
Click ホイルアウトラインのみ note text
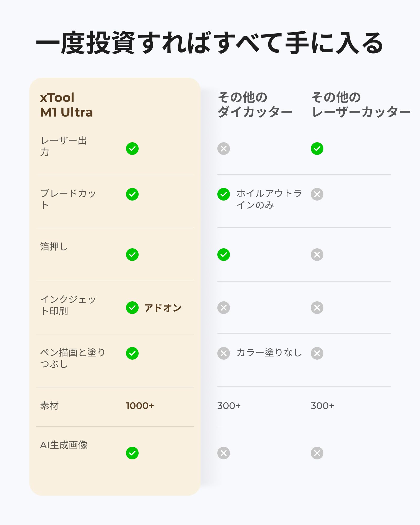pyautogui.click(x=269, y=199)
